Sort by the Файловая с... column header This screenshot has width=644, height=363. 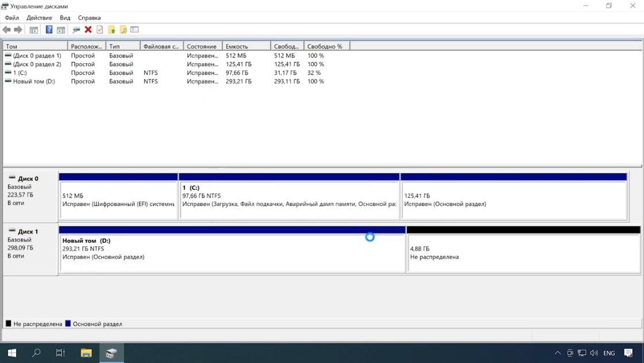pyautogui.click(x=161, y=47)
